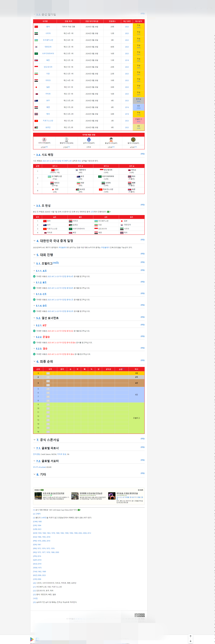Click the Kyrgyzstan flag in qualified-teams table

[x=36, y=121]
